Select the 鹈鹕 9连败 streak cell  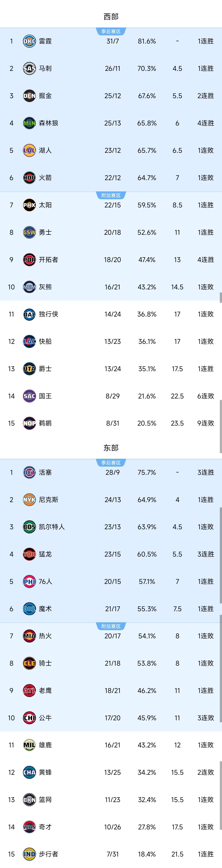coord(205,423)
